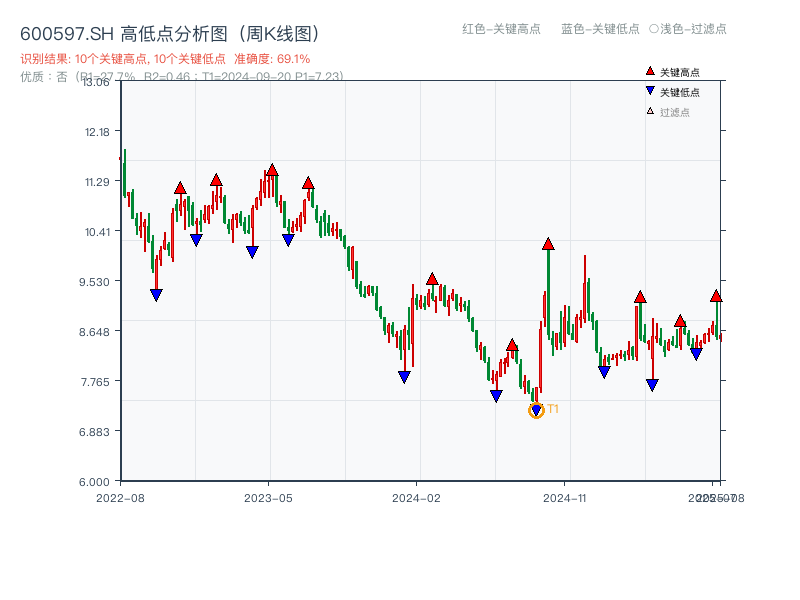Select the first blue low marker near 9.3
The height and width of the screenshot is (600, 800).
point(157,295)
